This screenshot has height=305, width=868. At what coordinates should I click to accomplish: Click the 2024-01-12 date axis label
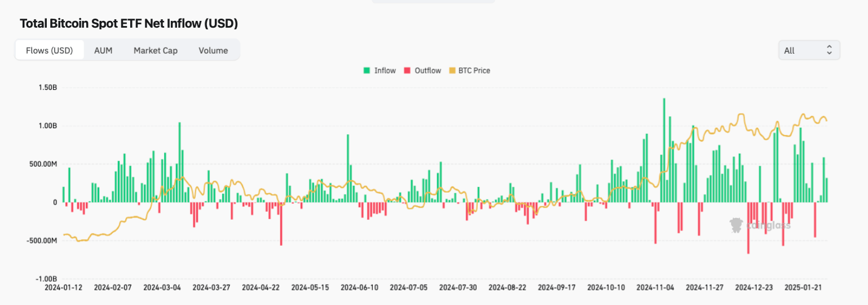[64, 287]
